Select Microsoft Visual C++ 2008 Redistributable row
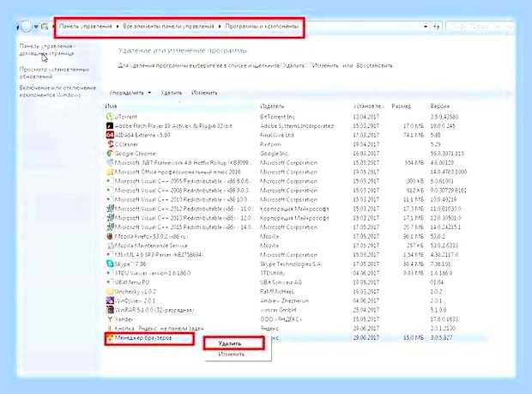 [297, 191]
